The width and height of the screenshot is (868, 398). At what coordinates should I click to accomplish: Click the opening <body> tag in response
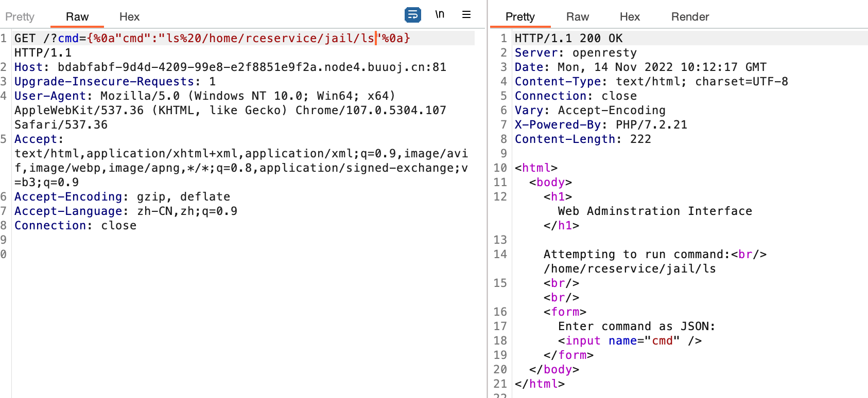coord(550,182)
